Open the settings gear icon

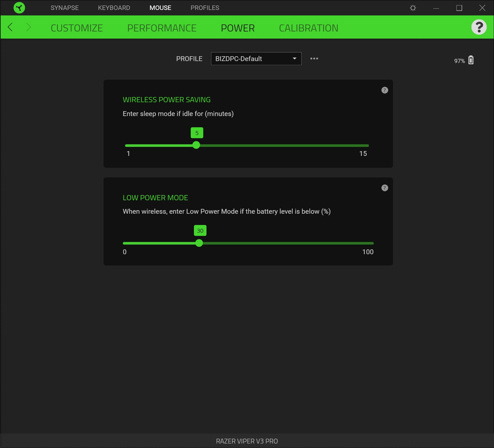pos(413,8)
